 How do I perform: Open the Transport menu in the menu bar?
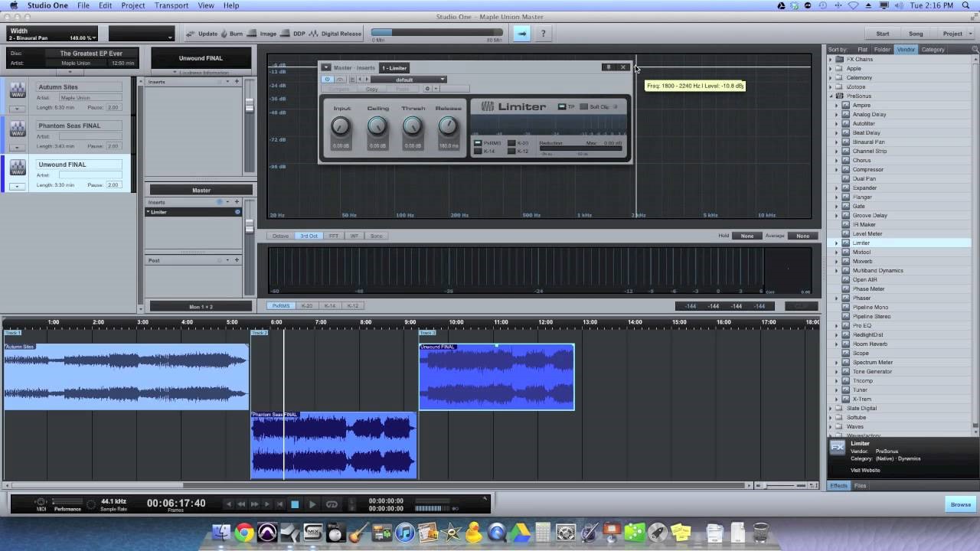171,5
